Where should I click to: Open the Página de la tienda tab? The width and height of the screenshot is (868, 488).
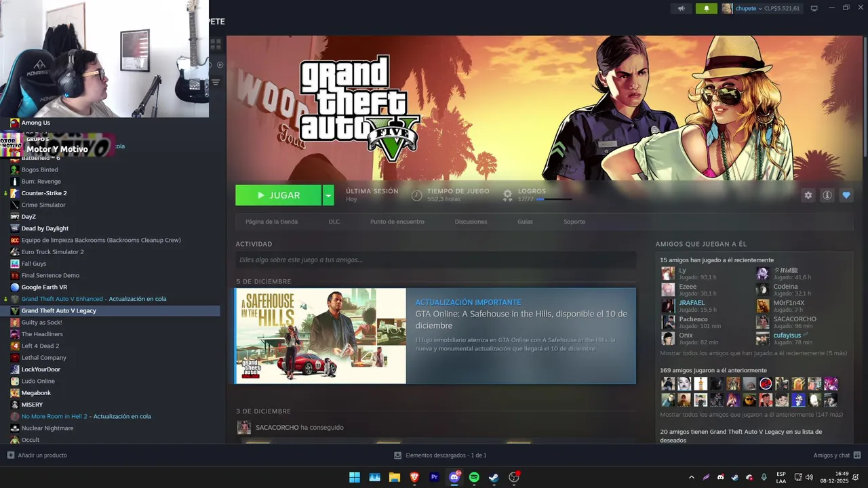pyautogui.click(x=271, y=222)
